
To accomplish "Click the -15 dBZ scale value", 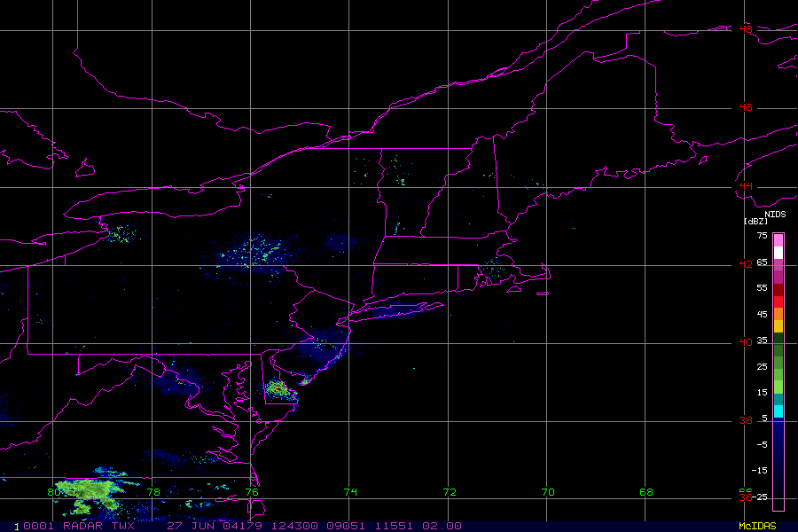I will click(760, 471).
